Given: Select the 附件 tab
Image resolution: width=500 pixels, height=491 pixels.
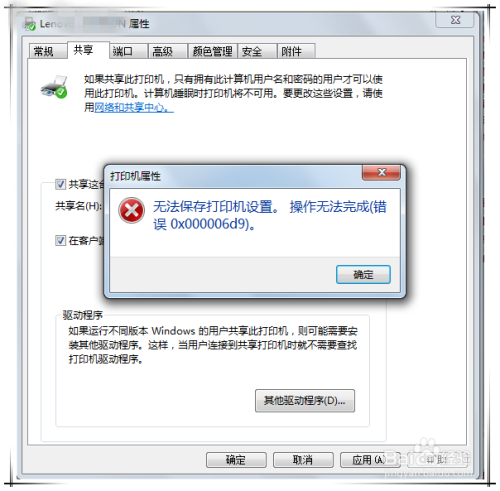Looking at the screenshot, I should (296, 51).
